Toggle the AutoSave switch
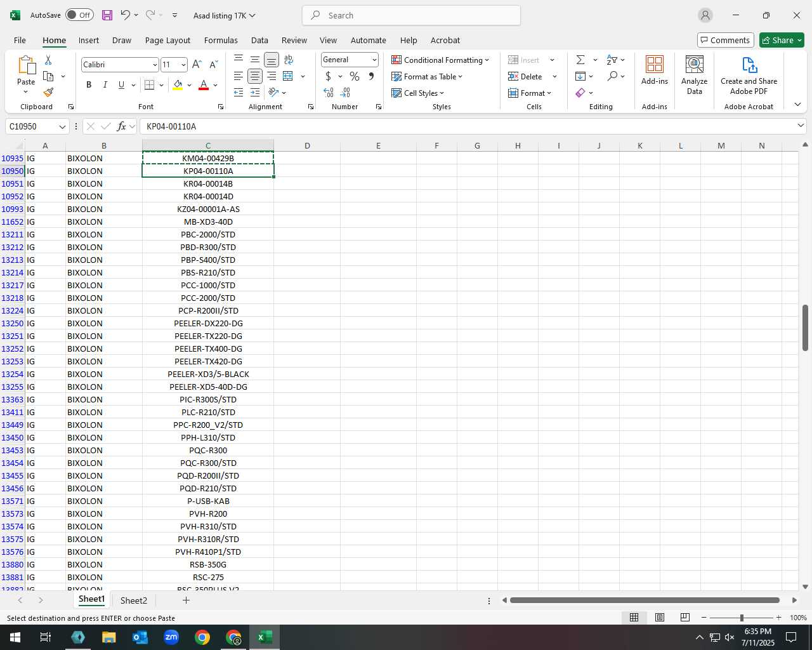Viewport: 812px width, 650px height. point(79,15)
